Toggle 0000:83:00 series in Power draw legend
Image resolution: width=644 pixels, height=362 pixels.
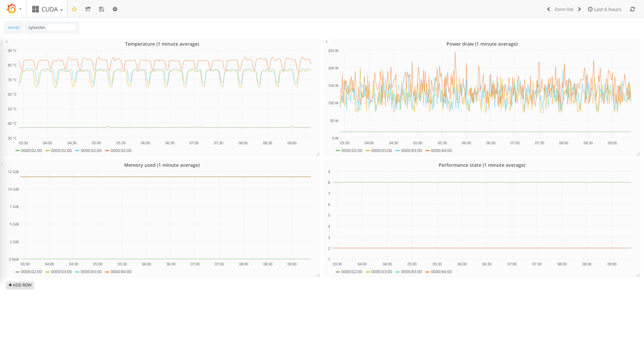click(x=412, y=151)
